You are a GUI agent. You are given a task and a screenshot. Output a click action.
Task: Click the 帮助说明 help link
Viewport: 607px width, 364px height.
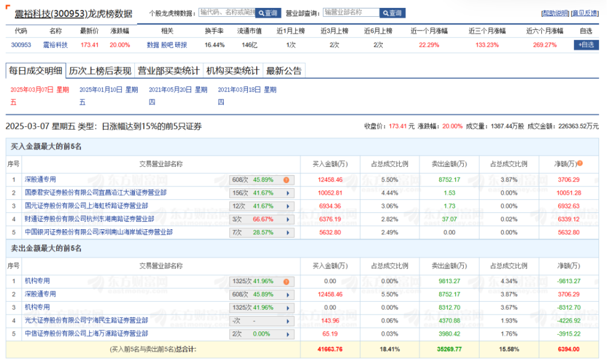point(555,13)
